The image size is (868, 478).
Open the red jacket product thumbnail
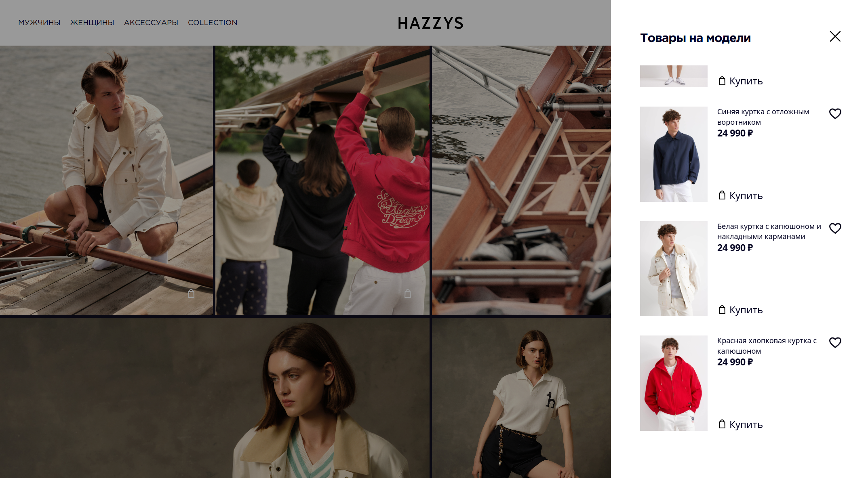tap(674, 383)
